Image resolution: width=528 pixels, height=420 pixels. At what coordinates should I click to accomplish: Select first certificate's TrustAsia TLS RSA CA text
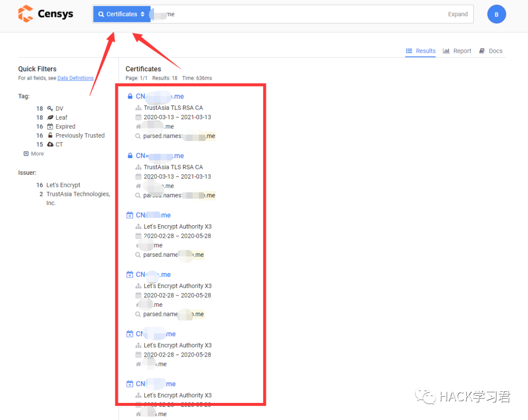(x=174, y=107)
